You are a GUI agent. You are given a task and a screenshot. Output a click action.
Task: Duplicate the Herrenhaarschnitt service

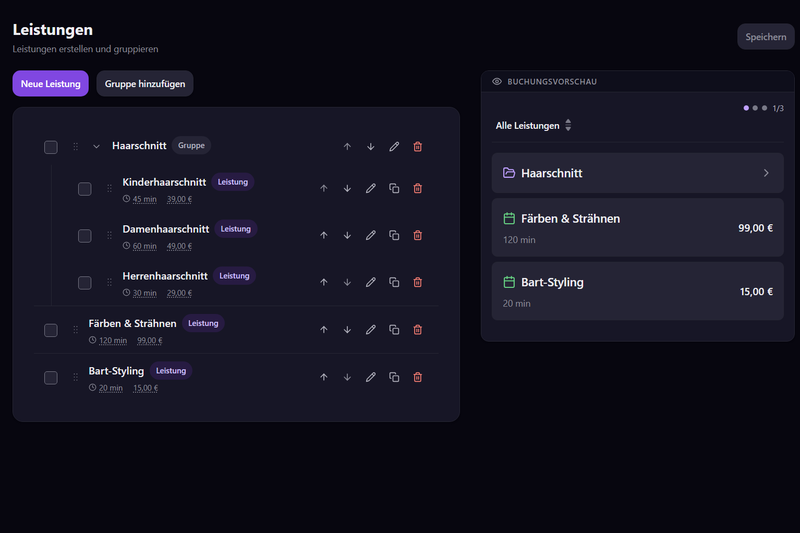394,283
